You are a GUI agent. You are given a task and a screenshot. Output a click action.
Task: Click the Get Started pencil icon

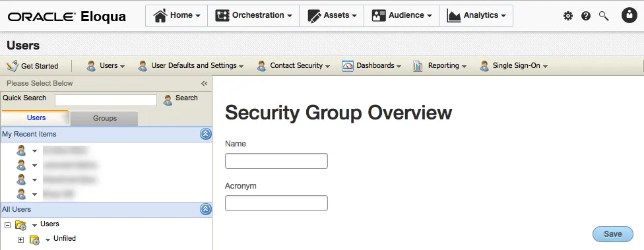pos(13,66)
